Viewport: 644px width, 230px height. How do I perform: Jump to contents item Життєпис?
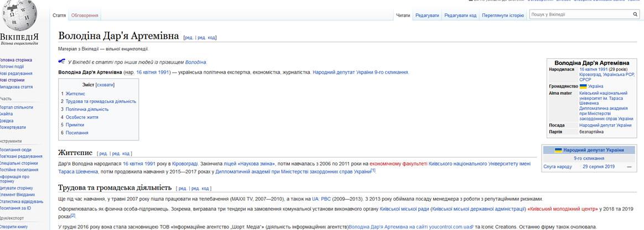(x=75, y=94)
